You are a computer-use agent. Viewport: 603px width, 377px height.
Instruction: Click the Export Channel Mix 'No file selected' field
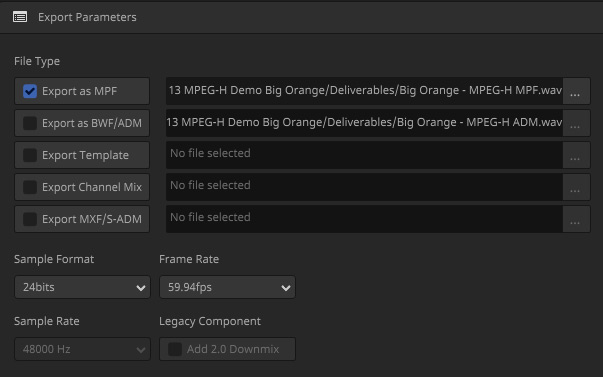click(x=364, y=187)
